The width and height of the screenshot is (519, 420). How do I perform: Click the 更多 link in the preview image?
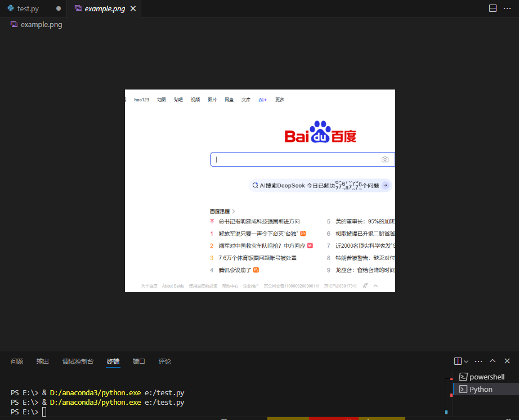280,100
